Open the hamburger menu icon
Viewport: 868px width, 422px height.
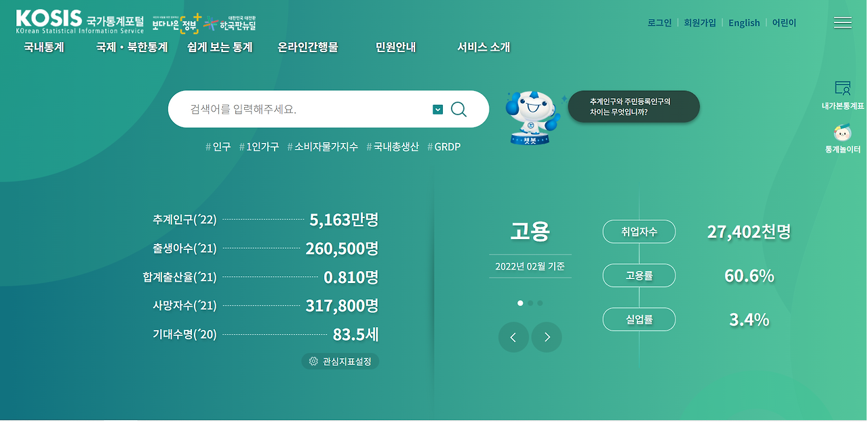843,22
